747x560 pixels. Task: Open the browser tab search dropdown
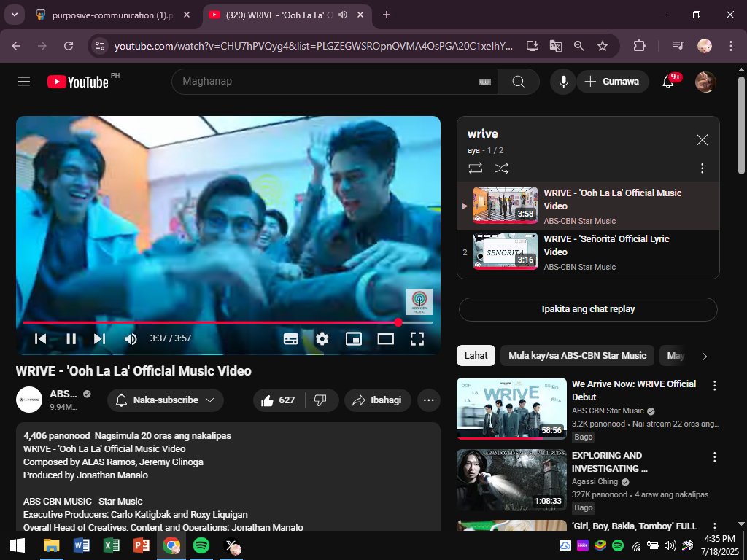click(15, 15)
